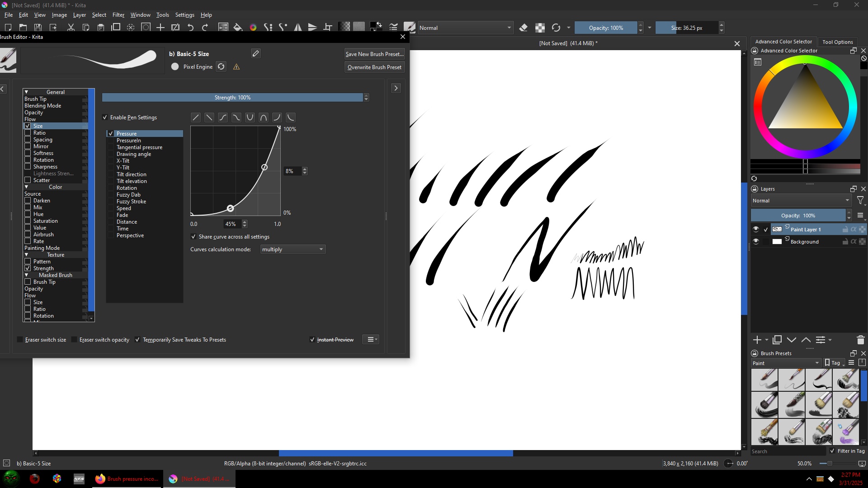Open the Curves calculation mode dropdown
868x488 pixels.
click(293, 249)
